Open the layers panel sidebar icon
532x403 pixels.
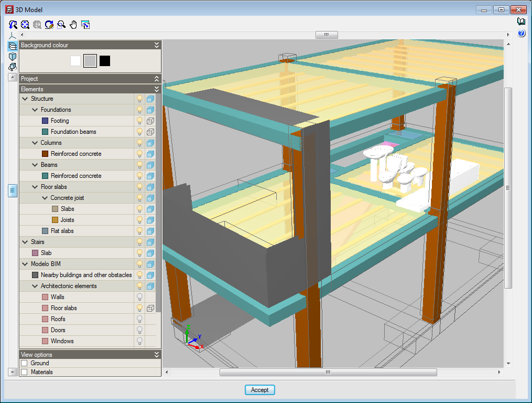coord(13,46)
